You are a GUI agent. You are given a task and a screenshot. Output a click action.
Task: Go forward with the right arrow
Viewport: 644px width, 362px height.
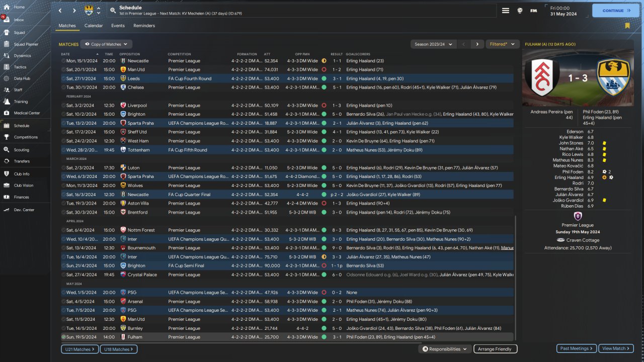[x=74, y=11]
